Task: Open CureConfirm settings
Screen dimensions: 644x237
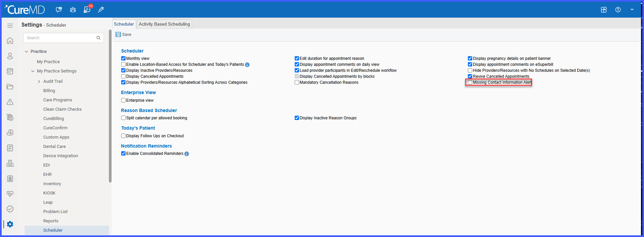Action: tap(55, 128)
